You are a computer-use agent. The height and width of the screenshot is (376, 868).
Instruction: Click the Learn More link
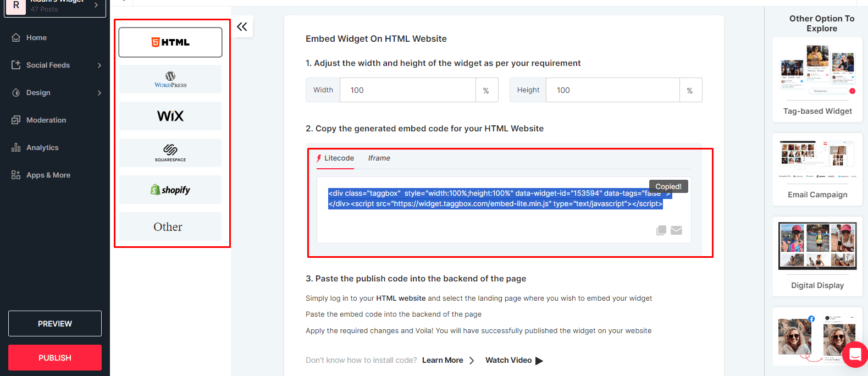(448, 361)
